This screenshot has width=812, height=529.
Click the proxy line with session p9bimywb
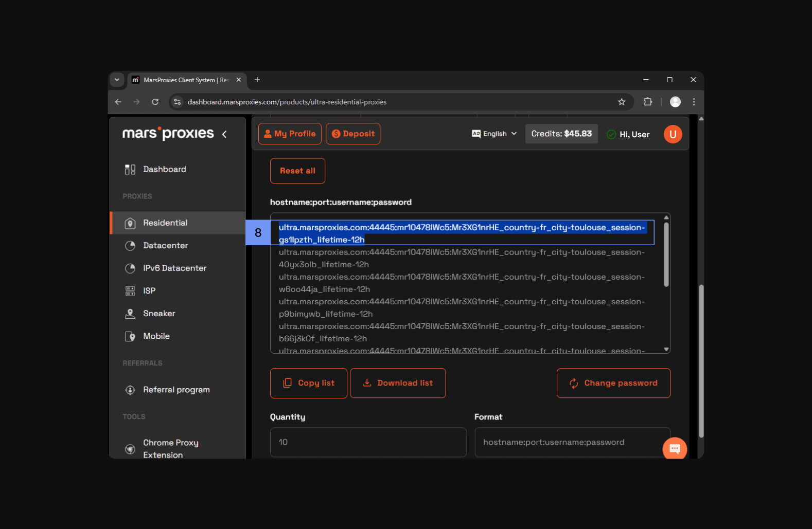coord(462,308)
